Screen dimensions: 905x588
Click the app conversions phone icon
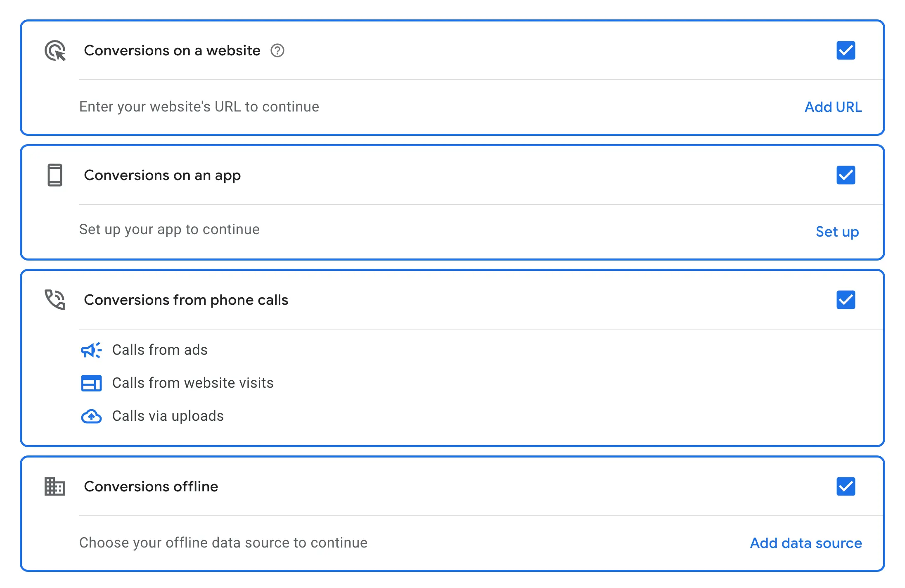pyautogui.click(x=55, y=175)
